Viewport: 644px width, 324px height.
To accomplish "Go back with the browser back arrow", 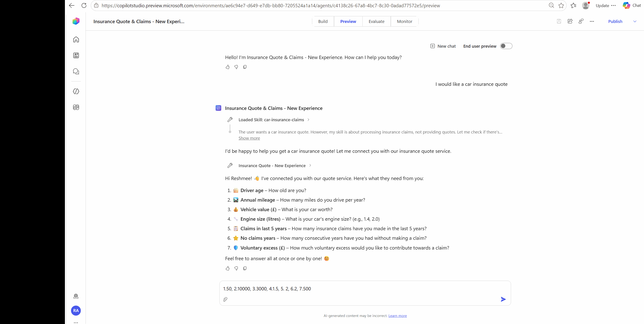I will click(x=72, y=5).
